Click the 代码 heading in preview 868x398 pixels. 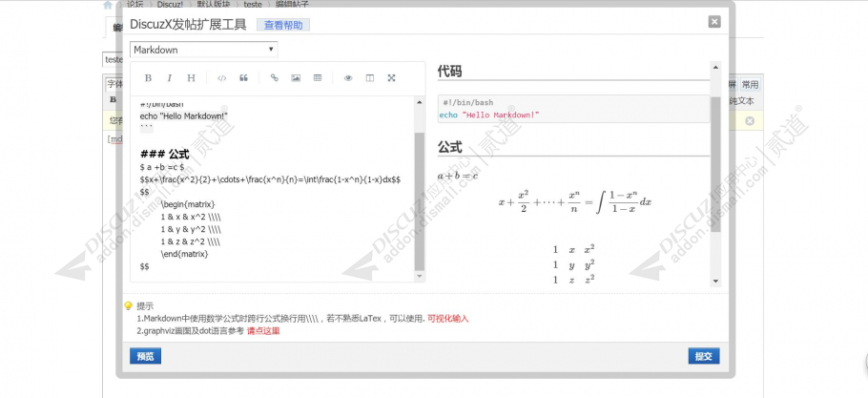(x=449, y=71)
